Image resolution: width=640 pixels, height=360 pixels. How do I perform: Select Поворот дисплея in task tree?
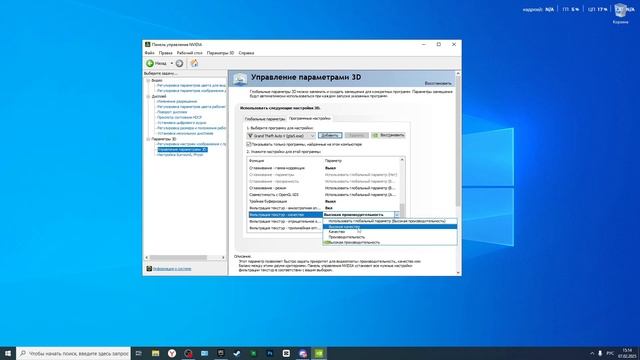click(x=172, y=112)
